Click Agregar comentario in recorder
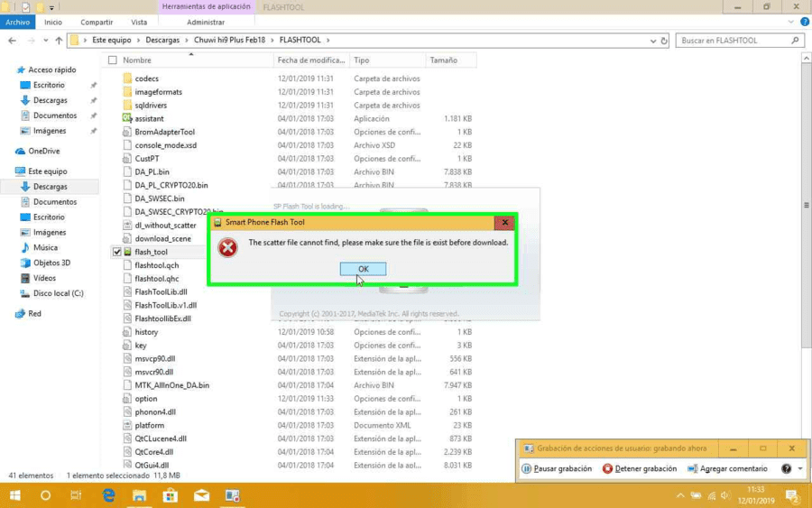Viewport: 812px width, 508px height. tap(727, 468)
